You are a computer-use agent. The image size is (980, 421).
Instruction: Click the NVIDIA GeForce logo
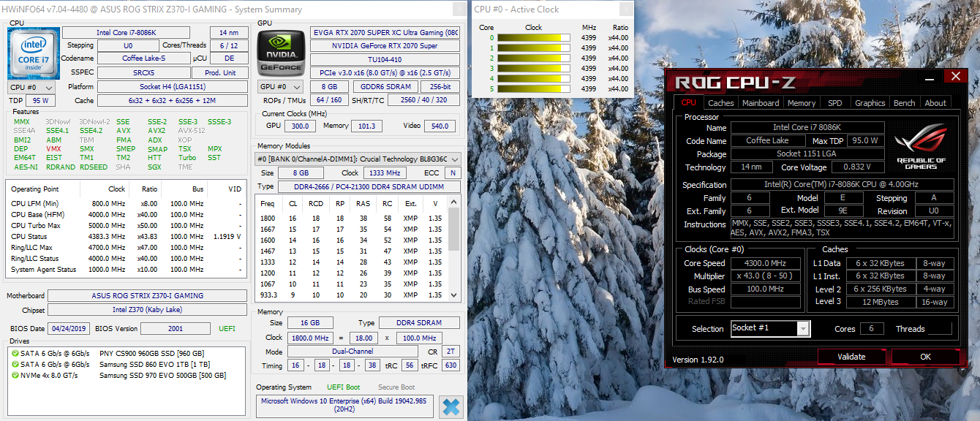(x=281, y=52)
